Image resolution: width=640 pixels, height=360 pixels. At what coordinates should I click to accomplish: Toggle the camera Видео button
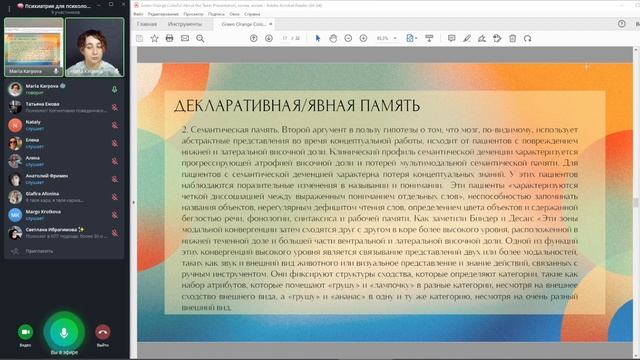[25, 332]
